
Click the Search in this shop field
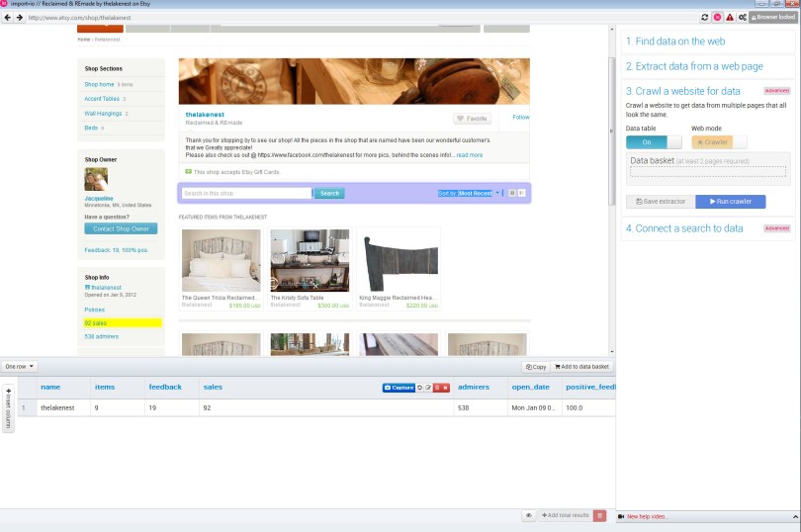point(246,193)
